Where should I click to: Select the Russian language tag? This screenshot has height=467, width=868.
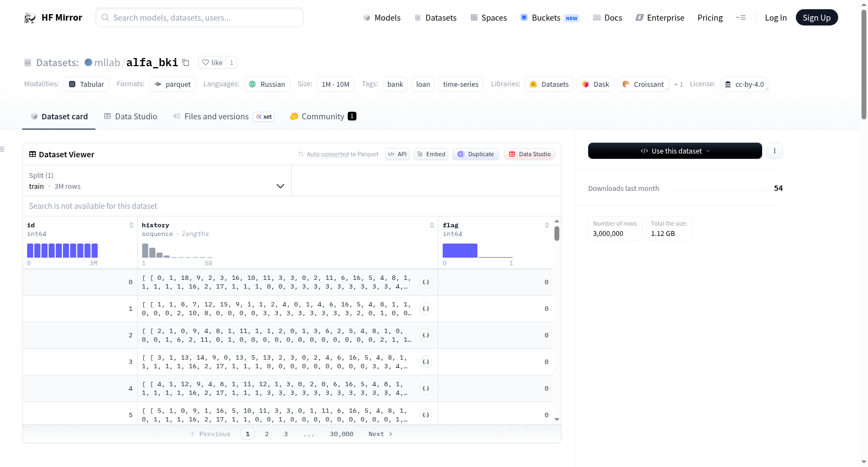click(x=267, y=84)
